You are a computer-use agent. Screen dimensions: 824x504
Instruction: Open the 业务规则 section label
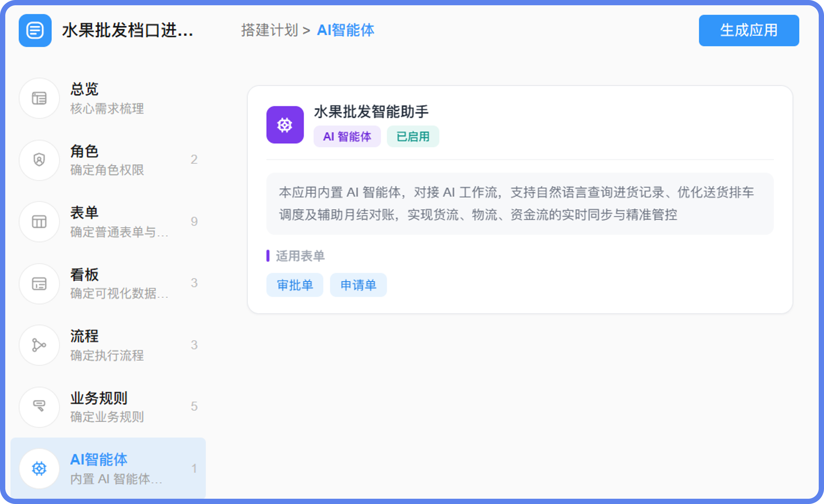(99, 398)
